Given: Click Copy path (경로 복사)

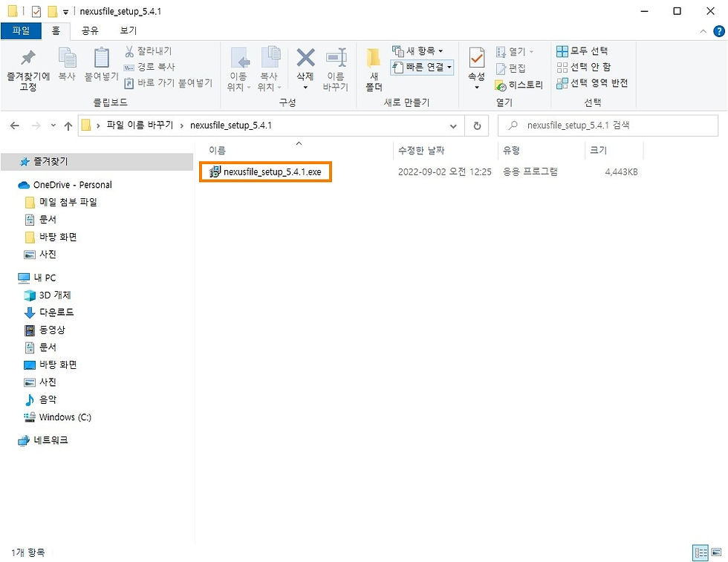Looking at the screenshot, I should coord(149,67).
